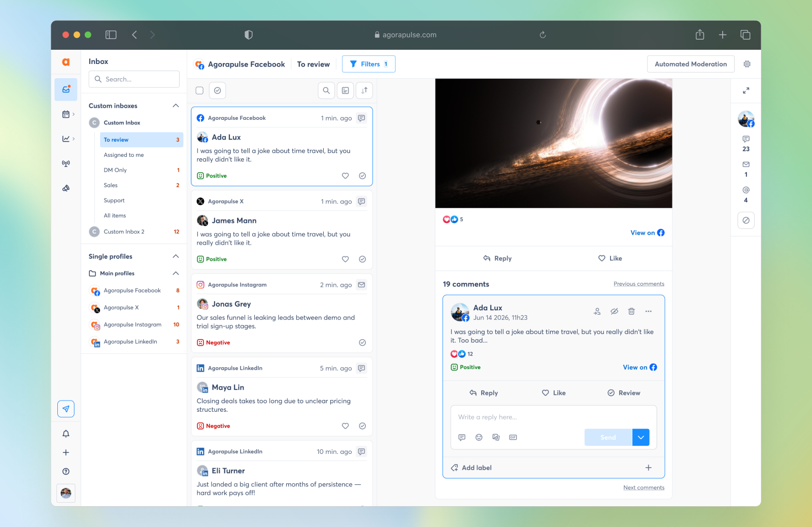Open Agorapulse Instagram profile inbox
Viewport: 812px width, 527px height.
pyautogui.click(x=134, y=324)
